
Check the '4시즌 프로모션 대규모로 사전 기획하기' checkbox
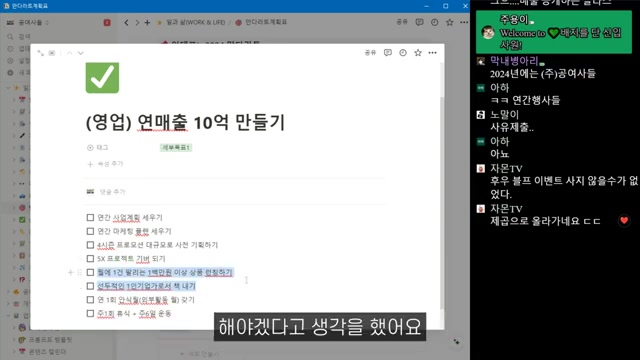90,245
